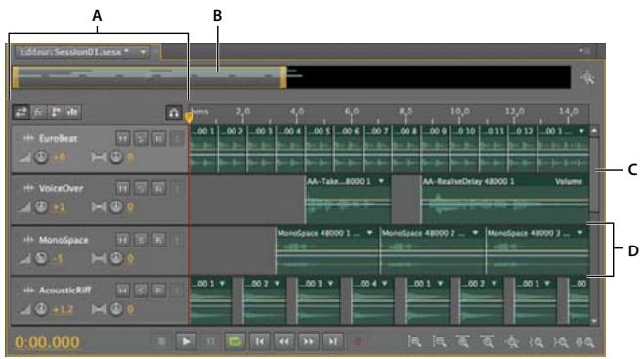Click Zoom to Selection icon
644x359 pixels.
tap(584, 341)
